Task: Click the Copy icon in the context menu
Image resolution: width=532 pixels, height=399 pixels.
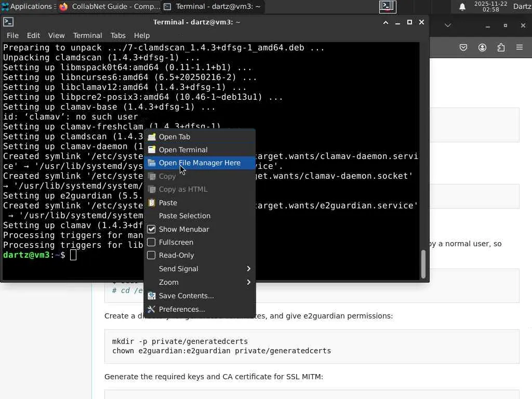Action: pos(152,177)
